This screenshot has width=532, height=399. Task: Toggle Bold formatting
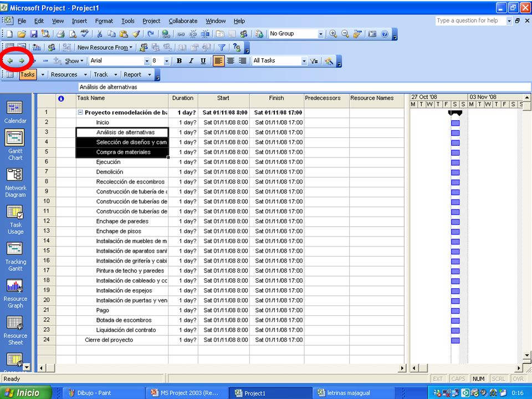(179, 61)
